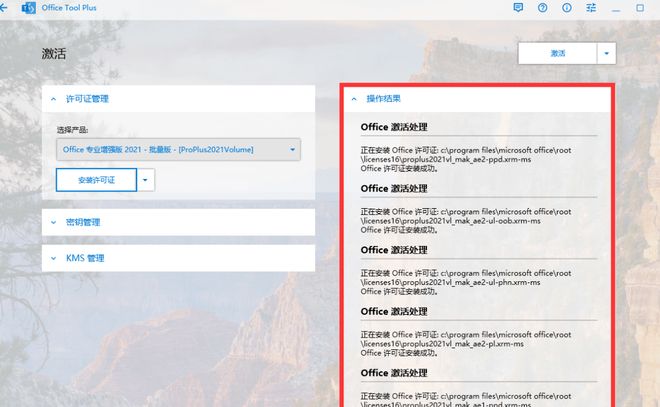
Task: Expand the 密钥管理 section
Action: [x=178, y=222]
